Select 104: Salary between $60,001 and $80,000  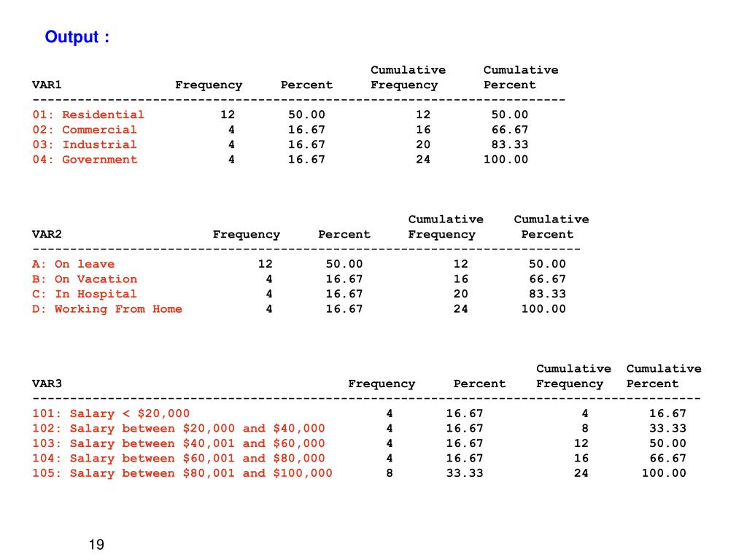point(179,458)
